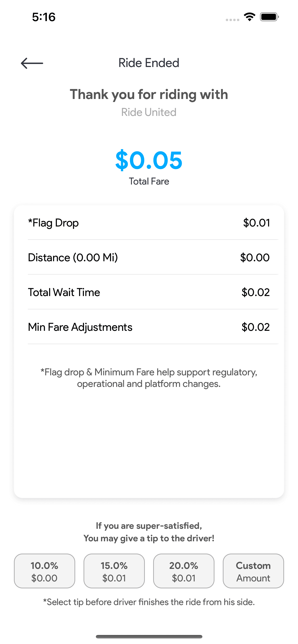
Task: Tap the home indicator bar
Action: pos(149,637)
